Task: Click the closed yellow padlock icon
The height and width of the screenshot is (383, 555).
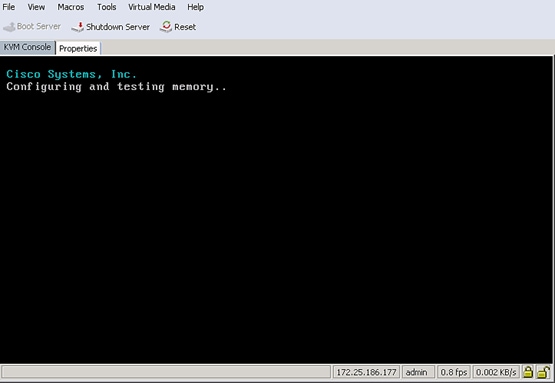Action: tap(528, 372)
